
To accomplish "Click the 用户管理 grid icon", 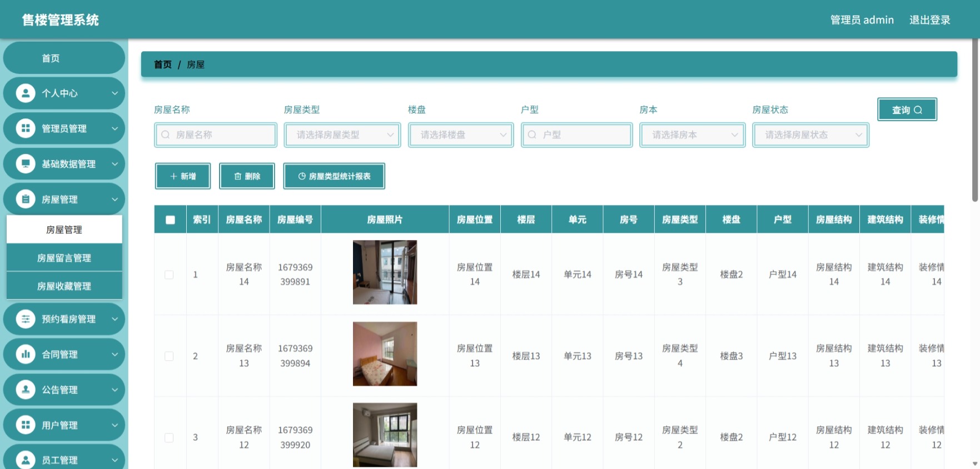I will (26, 425).
